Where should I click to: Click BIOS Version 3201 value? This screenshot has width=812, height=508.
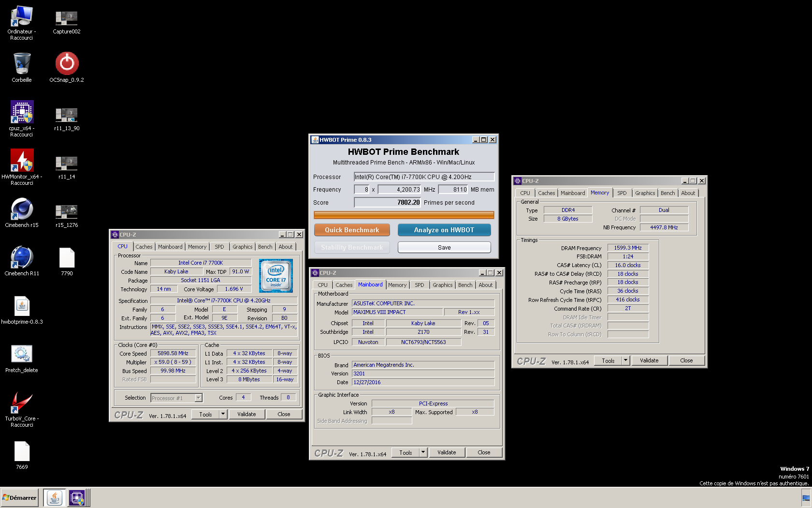coord(423,374)
